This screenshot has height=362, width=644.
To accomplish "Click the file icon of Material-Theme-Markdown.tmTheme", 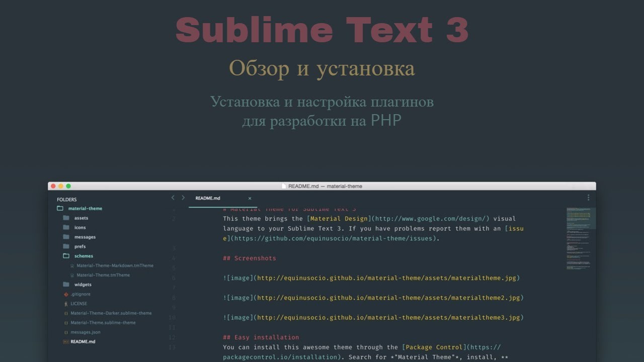I will tap(72, 265).
